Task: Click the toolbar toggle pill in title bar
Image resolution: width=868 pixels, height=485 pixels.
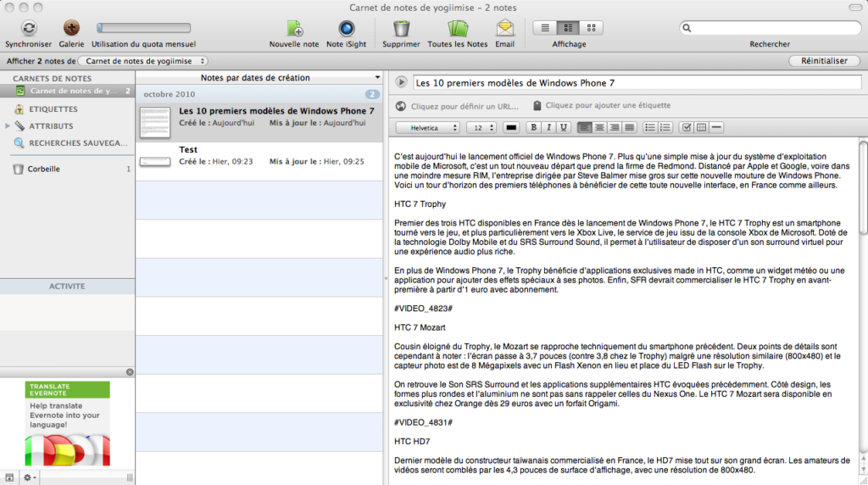Action: coord(855,7)
